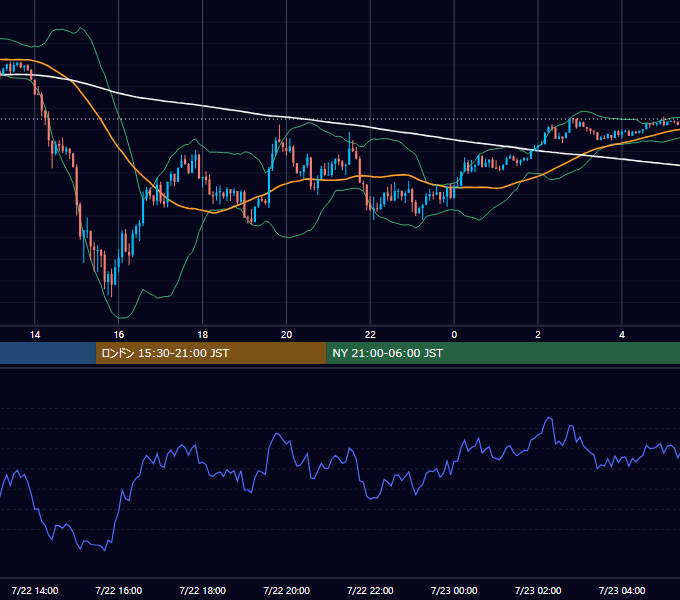This screenshot has width=680, height=600.
Task: Click the 7/22 16:00 label on lower axis
Action: pyautogui.click(x=118, y=590)
